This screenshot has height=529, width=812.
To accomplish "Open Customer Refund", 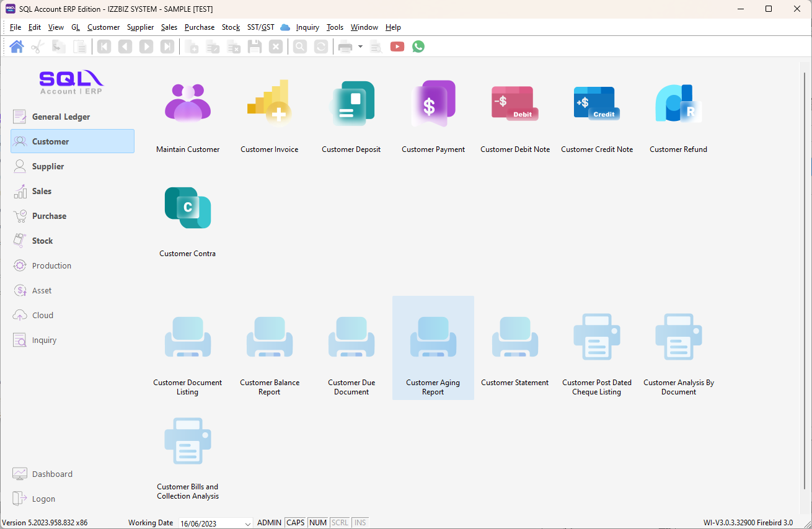I will [x=679, y=117].
